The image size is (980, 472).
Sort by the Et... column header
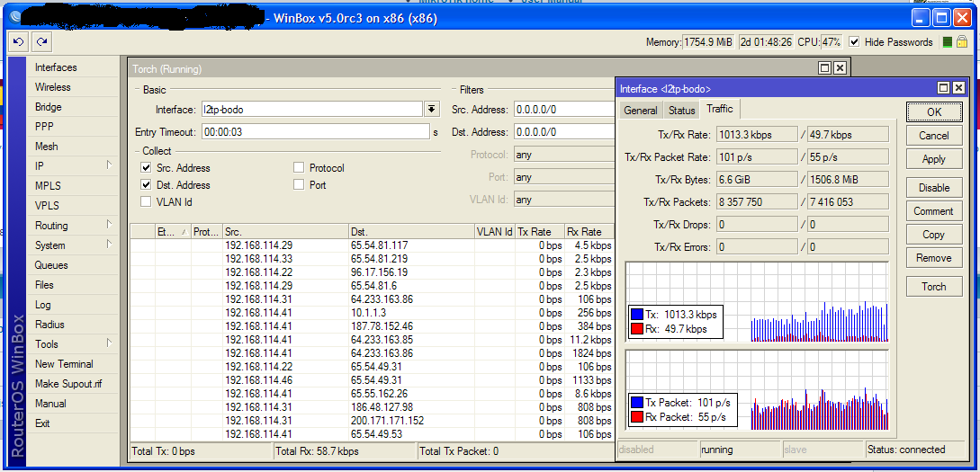tap(173, 232)
